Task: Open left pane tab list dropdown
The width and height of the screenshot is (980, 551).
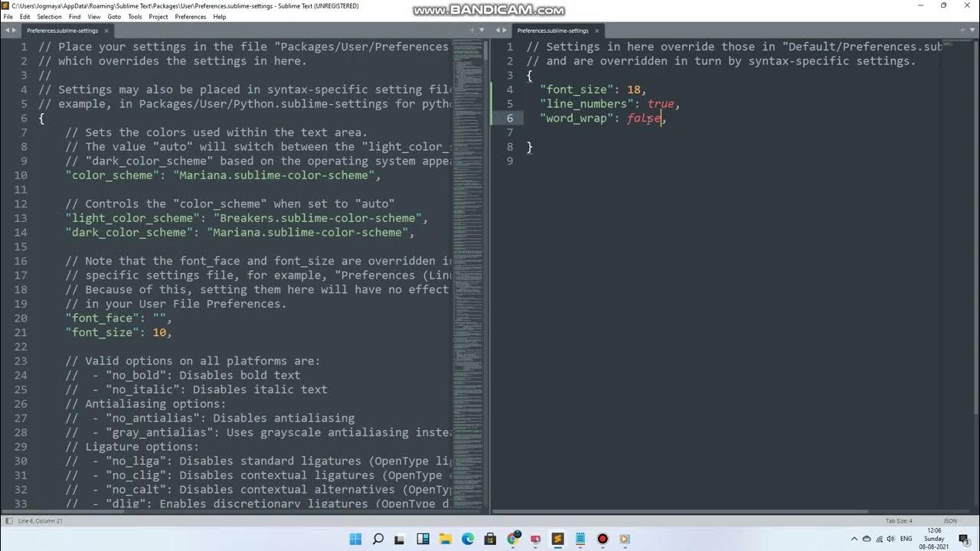Action: [482, 31]
